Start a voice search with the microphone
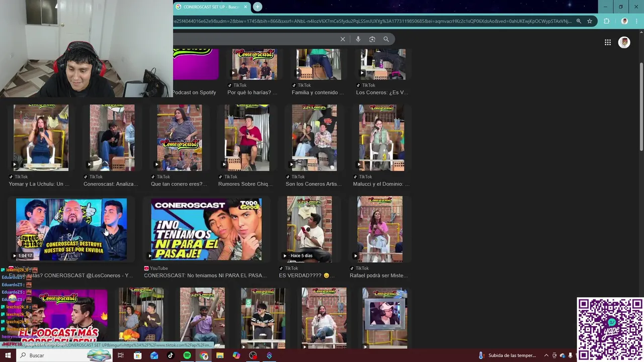Image resolution: width=644 pixels, height=362 pixels. click(358, 39)
